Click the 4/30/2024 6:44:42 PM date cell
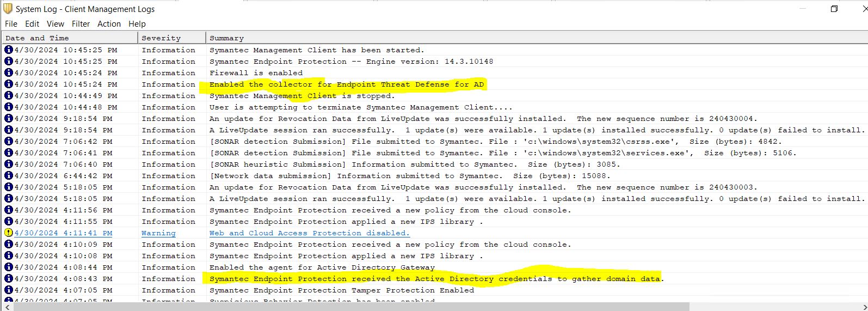The image size is (868, 311). pyautogui.click(x=63, y=176)
